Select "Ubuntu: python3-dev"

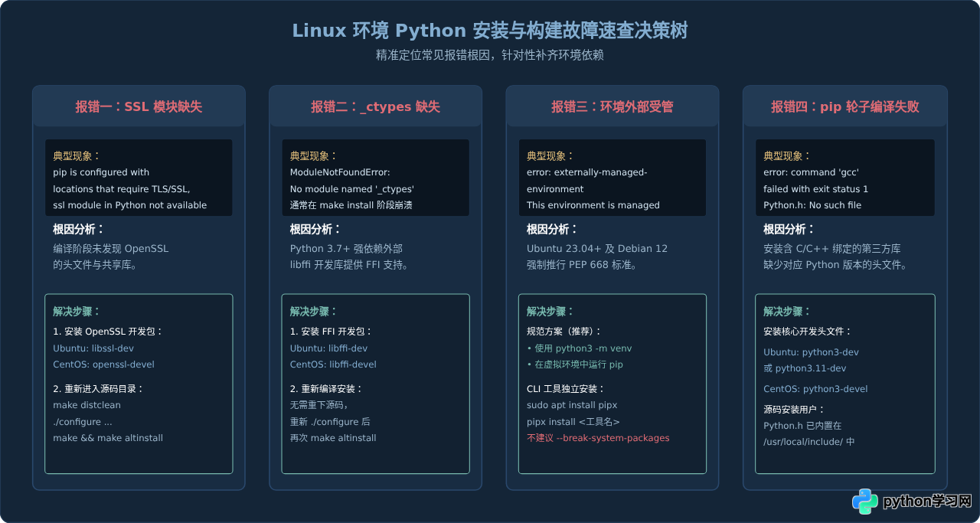tap(811, 352)
